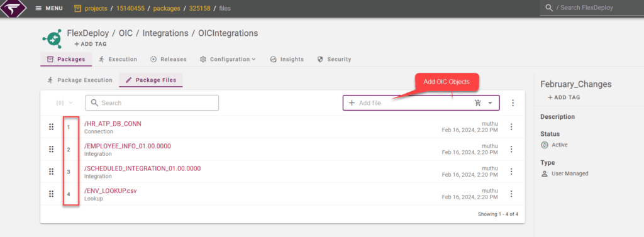Screen dimensions: 644x237
Task: Click the 'Showing 1 - 4 of 4' text
Action: pyautogui.click(x=498, y=214)
